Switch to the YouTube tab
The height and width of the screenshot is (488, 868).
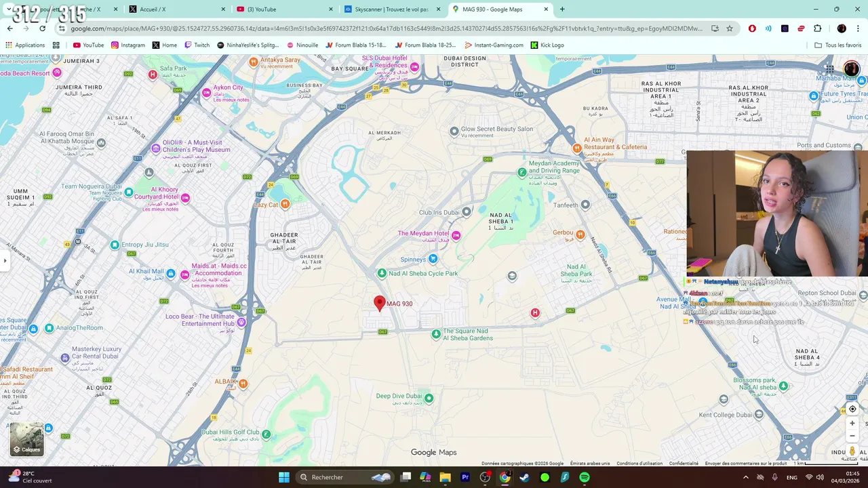(x=285, y=9)
